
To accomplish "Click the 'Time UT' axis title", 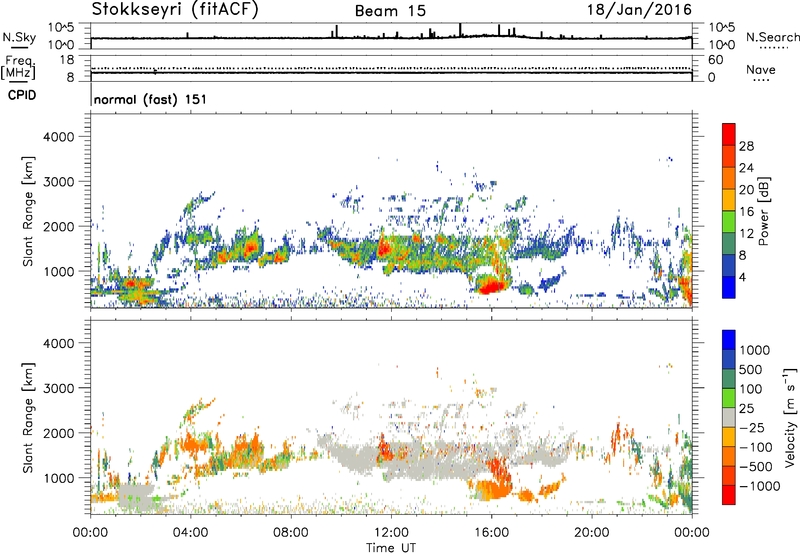I will 391,548.
